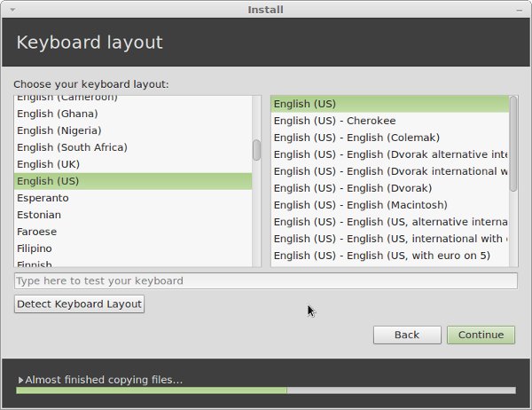
Task: Click the installation progress bar
Action: coord(266,390)
